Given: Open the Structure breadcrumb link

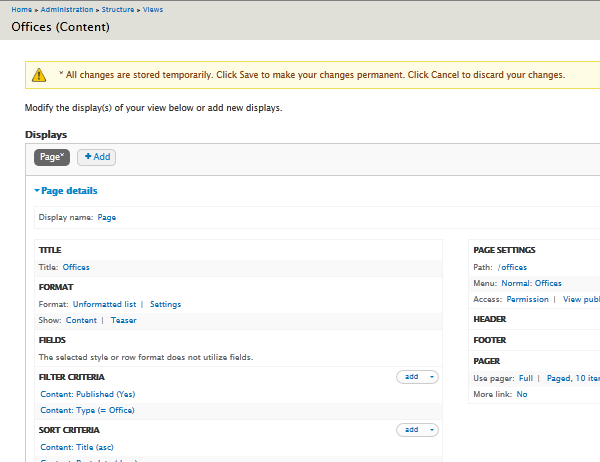Looking at the screenshot, I should [118, 10].
